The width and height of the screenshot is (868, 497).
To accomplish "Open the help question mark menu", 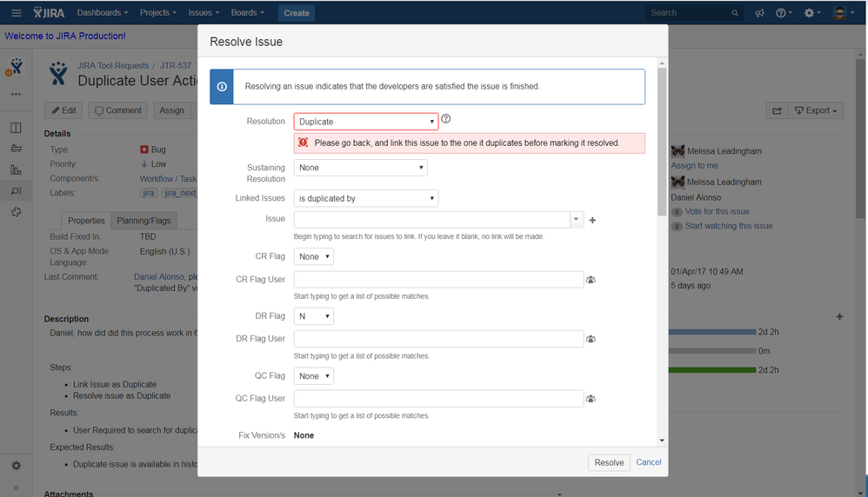I will pos(784,13).
